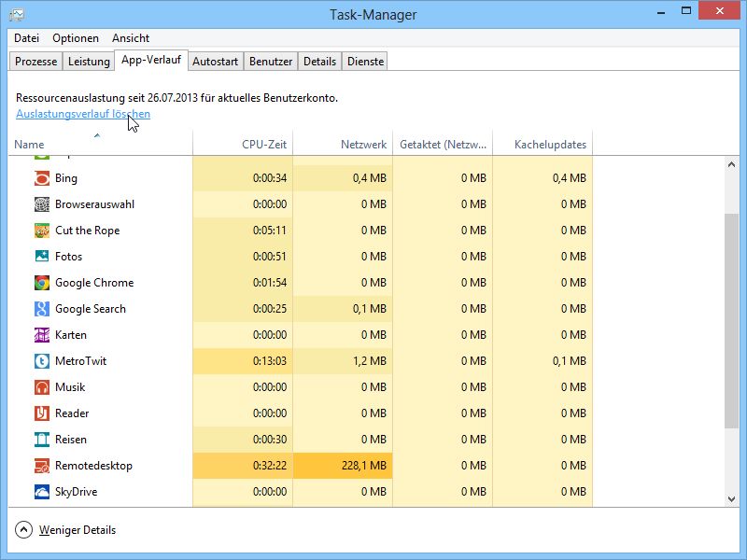Click the Browserauswahl app icon
Screen dimensions: 747x560
point(42,204)
